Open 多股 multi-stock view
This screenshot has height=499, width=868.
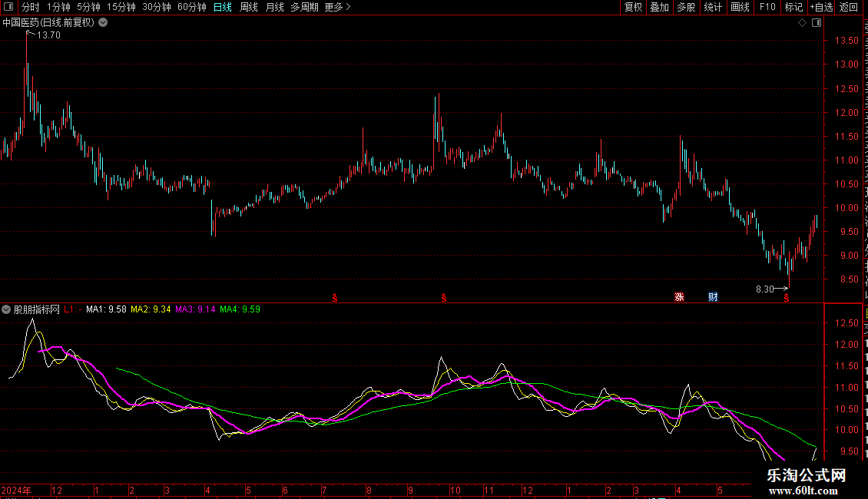click(x=686, y=7)
